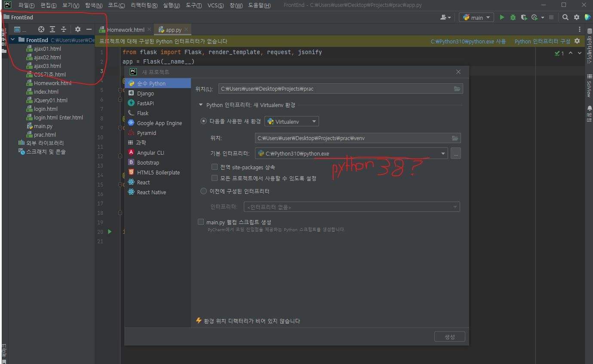Select Angular CLI project type

[x=157, y=153]
